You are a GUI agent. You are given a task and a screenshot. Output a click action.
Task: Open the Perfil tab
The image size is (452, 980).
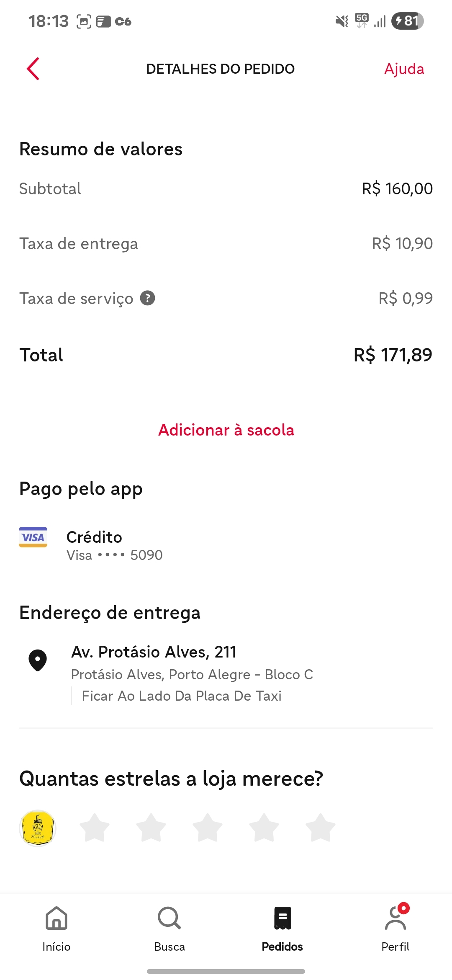[x=395, y=928]
